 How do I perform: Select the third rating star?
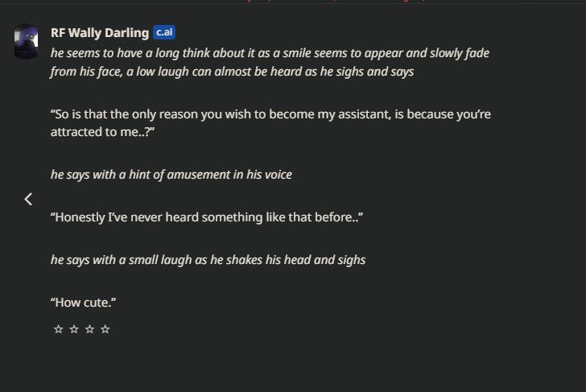pos(89,329)
